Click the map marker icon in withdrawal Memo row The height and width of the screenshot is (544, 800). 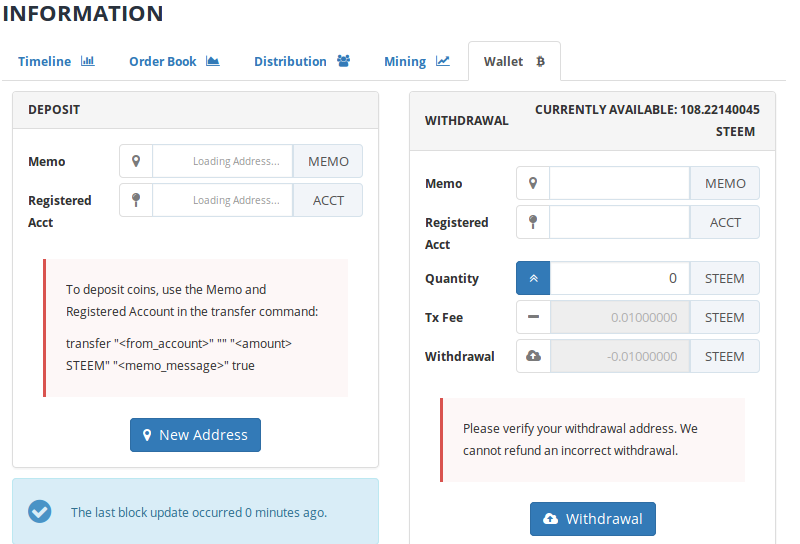pyautogui.click(x=533, y=183)
